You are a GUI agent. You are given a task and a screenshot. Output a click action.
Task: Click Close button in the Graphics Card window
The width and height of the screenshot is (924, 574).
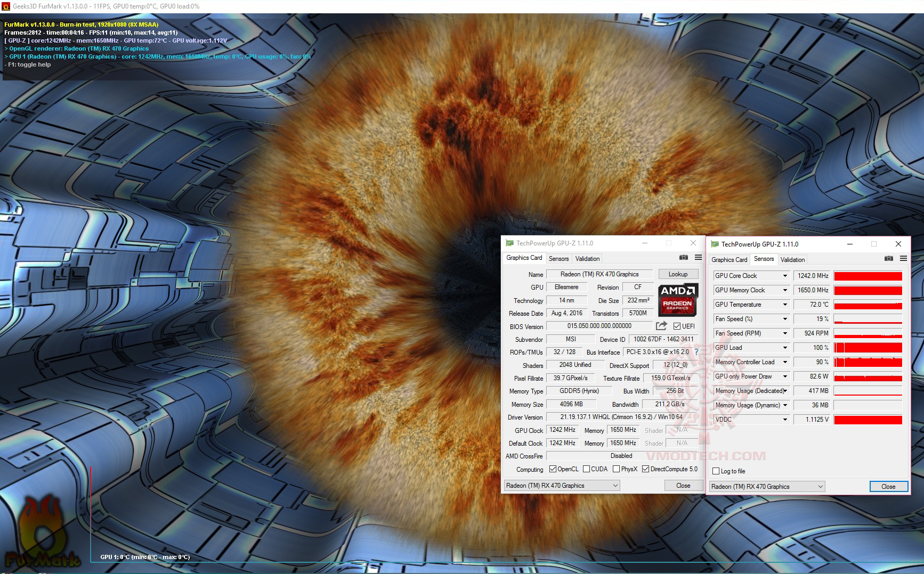pos(683,486)
